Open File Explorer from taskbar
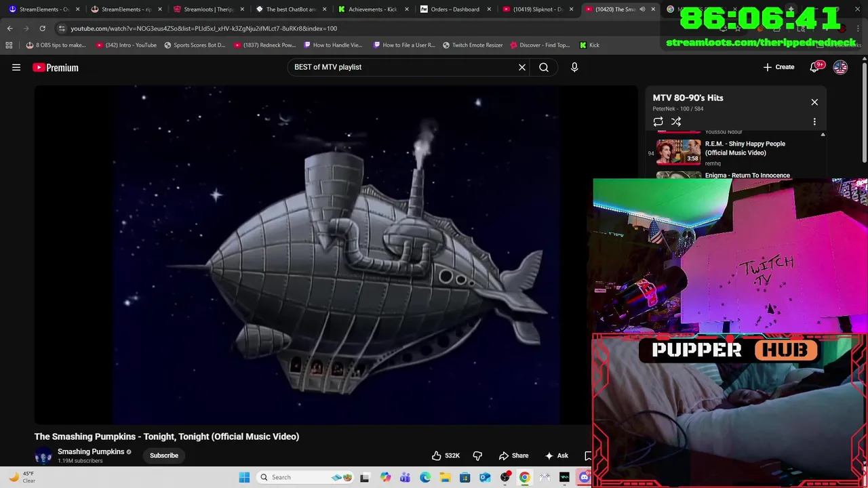This screenshot has width=868, height=488. [x=445, y=477]
